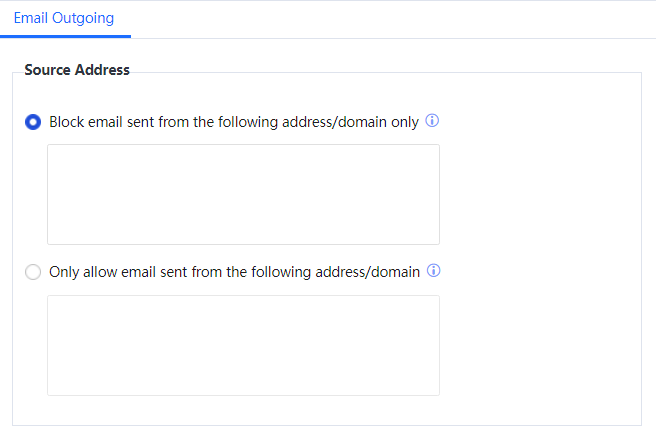
Task: Click the info icon beside the Block email option
Action: [x=433, y=121]
